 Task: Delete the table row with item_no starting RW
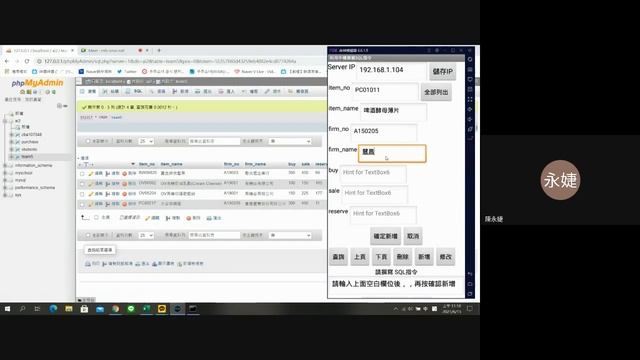click(129, 173)
